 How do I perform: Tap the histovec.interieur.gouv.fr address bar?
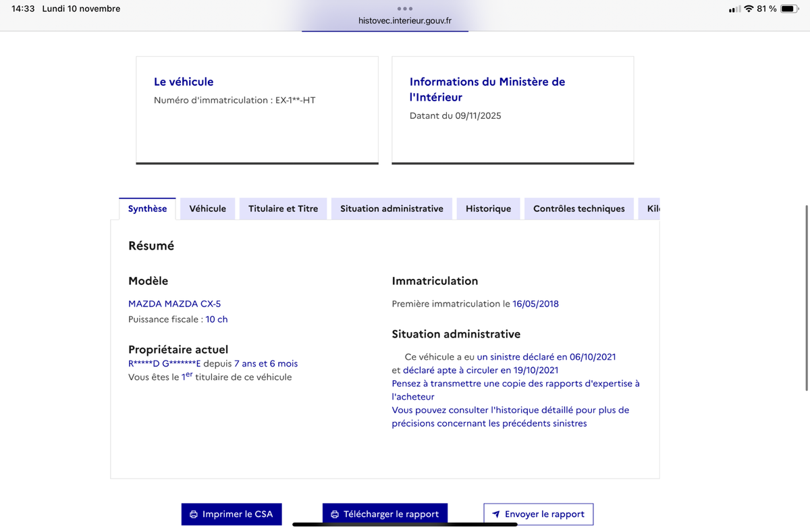(x=405, y=20)
